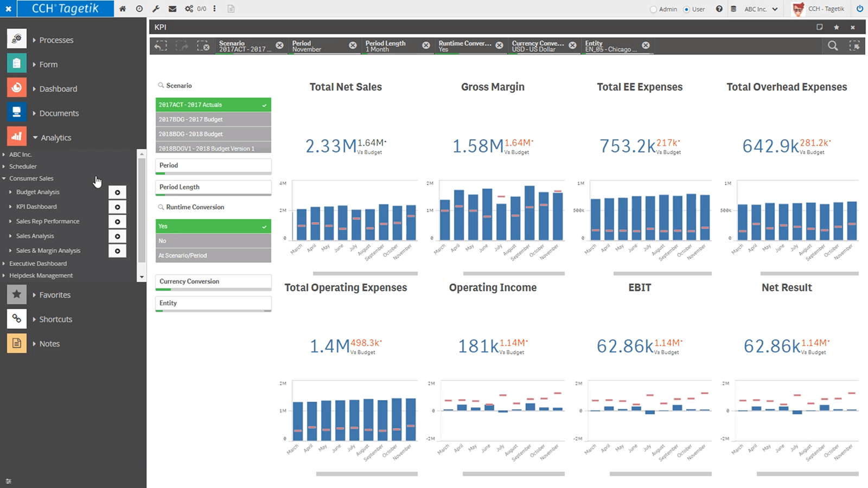This screenshot has width=868, height=488.
Task: Open Sales & Margin Analysis in the tree
Action: (x=48, y=251)
